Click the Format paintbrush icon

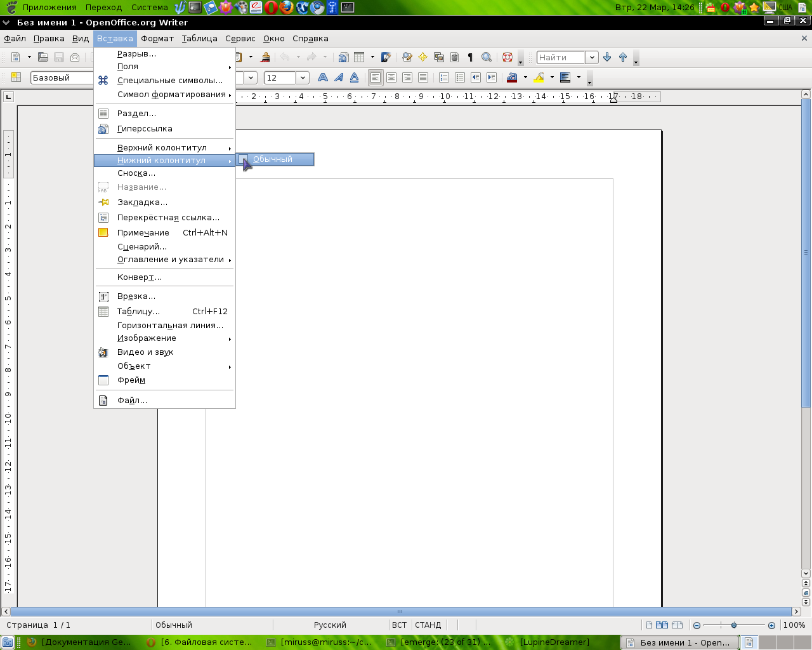(266, 57)
